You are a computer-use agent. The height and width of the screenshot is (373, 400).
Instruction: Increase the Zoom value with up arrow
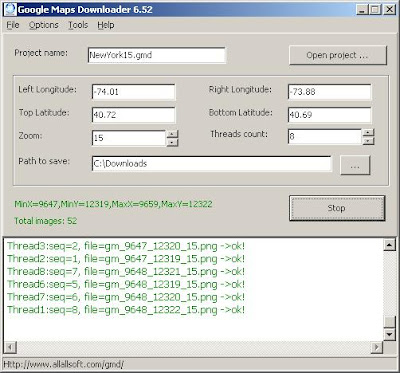pos(172,134)
